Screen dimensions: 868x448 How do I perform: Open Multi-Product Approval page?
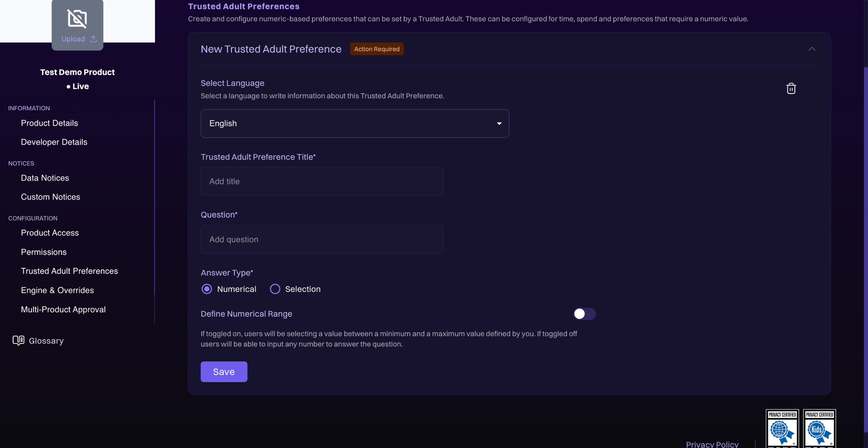(63, 310)
